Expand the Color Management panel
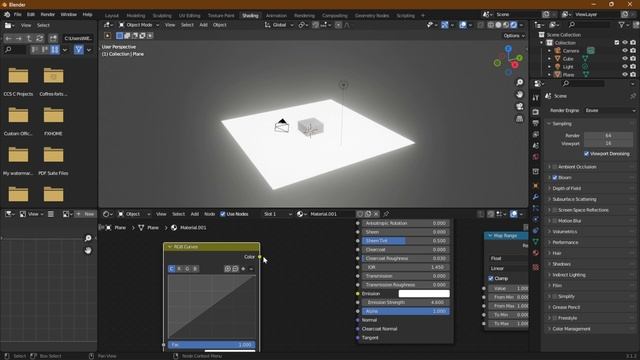640x360 pixels. pyautogui.click(x=571, y=329)
